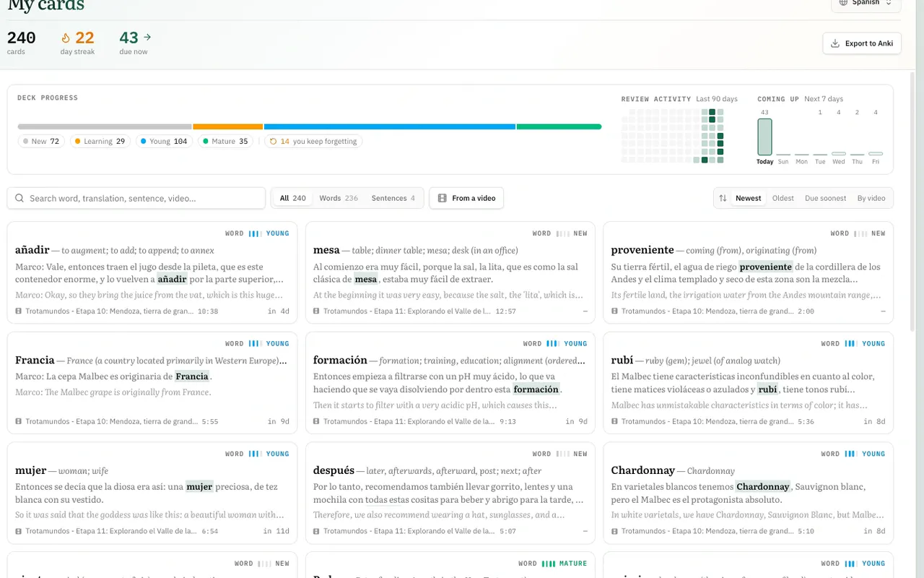Click the video source icon on the mujer card
The image size is (924, 578).
[x=18, y=531]
